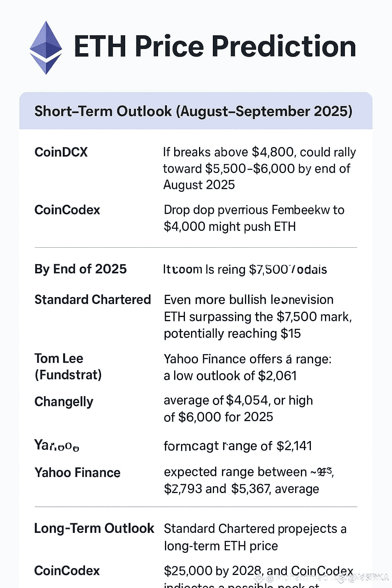Click the Ethereum diamond logo
Image resolution: width=392 pixels, height=588 pixels.
pos(46,47)
